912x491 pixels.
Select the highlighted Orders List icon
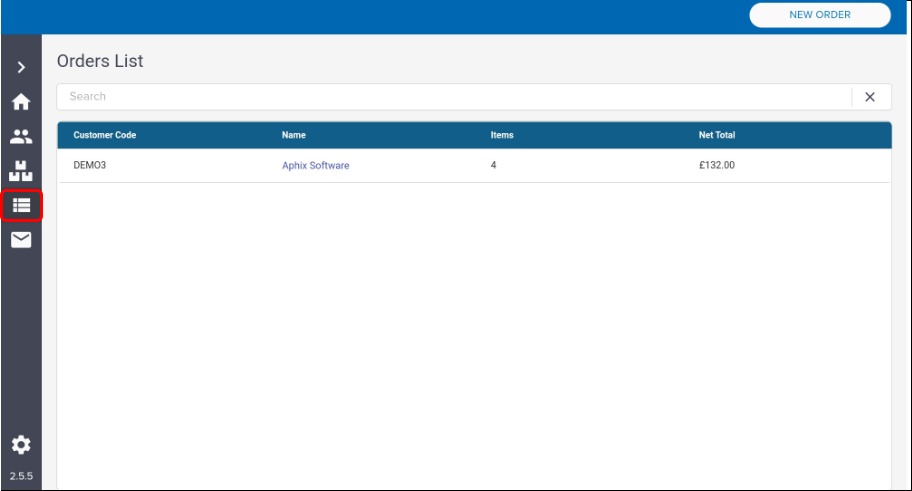(x=21, y=205)
